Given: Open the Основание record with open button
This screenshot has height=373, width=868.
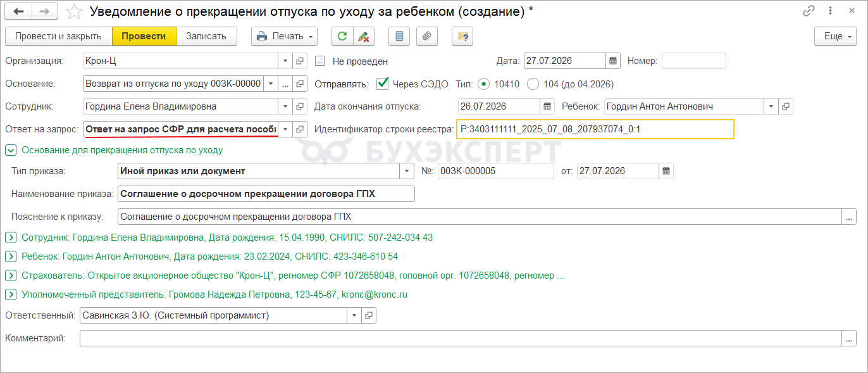Looking at the screenshot, I should 301,84.
